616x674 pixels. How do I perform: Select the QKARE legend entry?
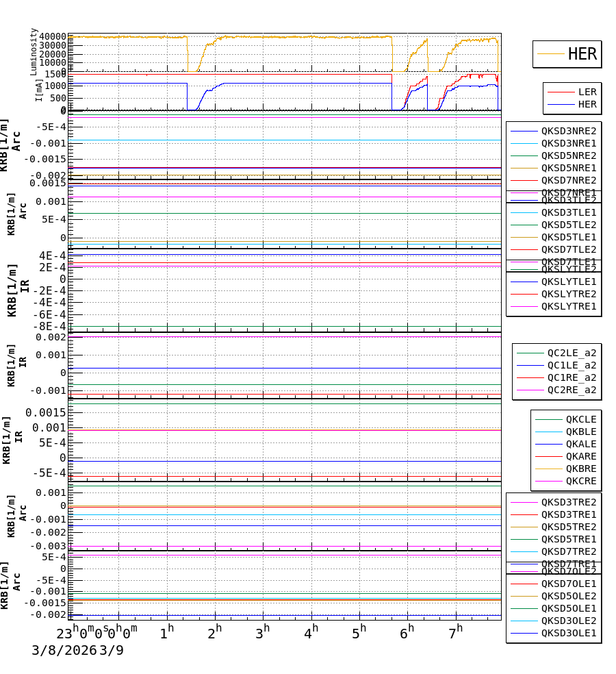(x=581, y=456)
